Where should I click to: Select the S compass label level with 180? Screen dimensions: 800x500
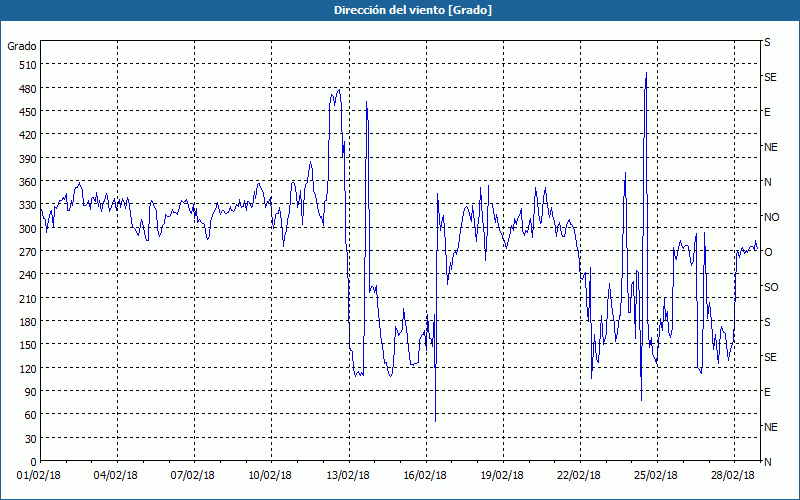pyautogui.click(x=767, y=322)
